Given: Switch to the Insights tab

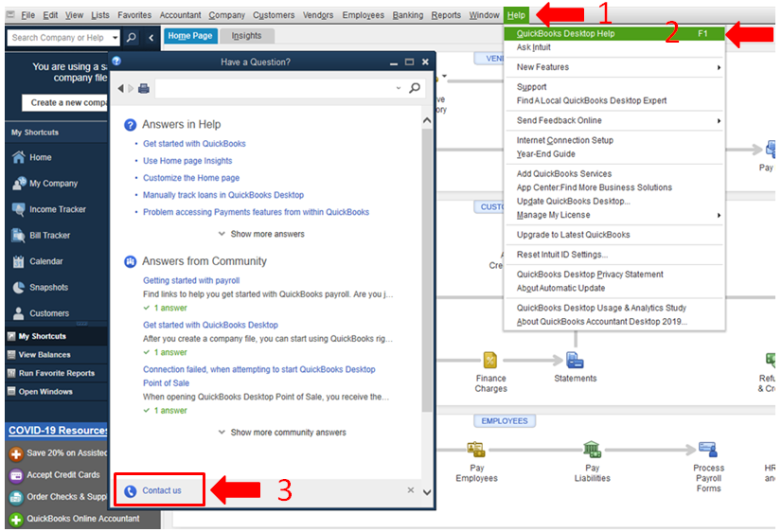Looking at the screenshot, I should [246, 36].
